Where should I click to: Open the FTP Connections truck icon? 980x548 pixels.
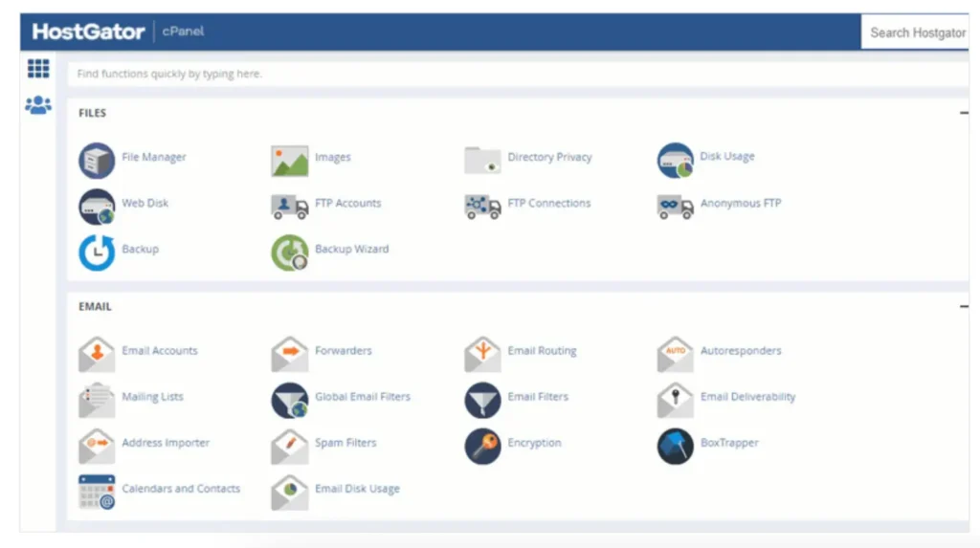coord(482,207)
